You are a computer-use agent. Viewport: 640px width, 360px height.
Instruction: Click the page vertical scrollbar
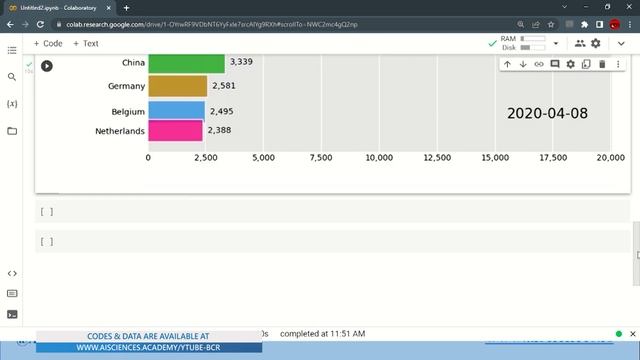(x=636, y=253)
